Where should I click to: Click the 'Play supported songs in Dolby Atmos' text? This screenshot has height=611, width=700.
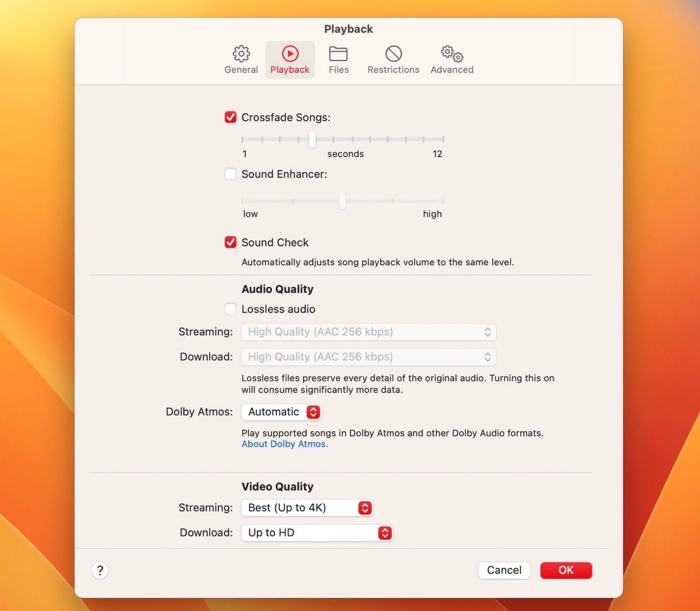click(392, 433)
